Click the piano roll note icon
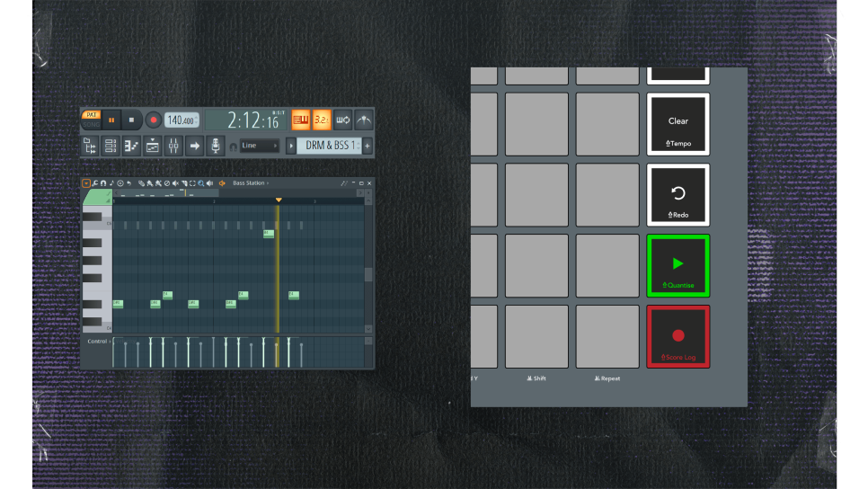The width and height of the screenshot is (868, 489). [111, 183]
